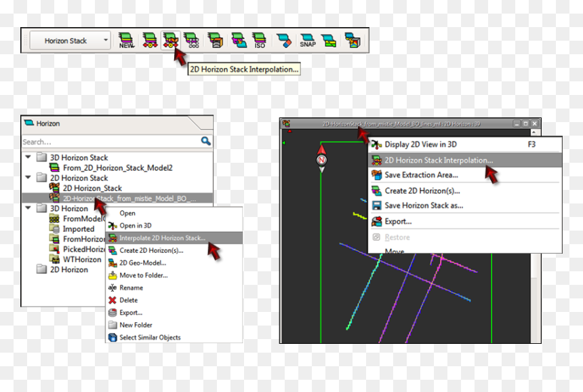Click the 3D Horizon folder label

tap(69, 209)
